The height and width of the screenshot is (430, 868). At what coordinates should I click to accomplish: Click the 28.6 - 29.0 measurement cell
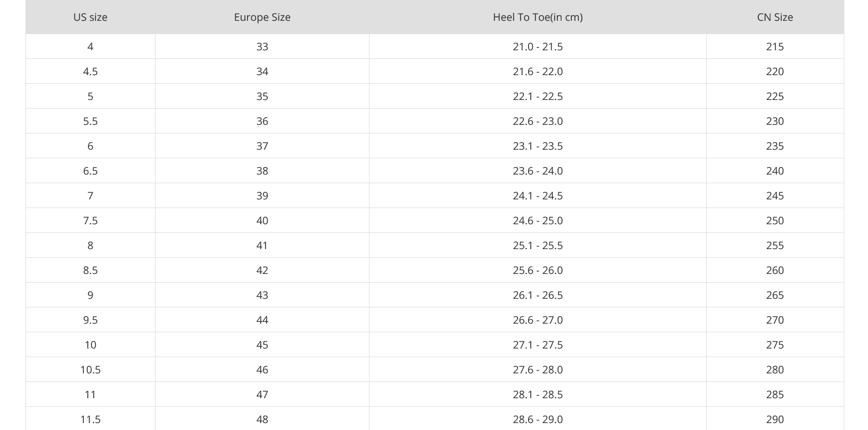click(x=538, y=418)
